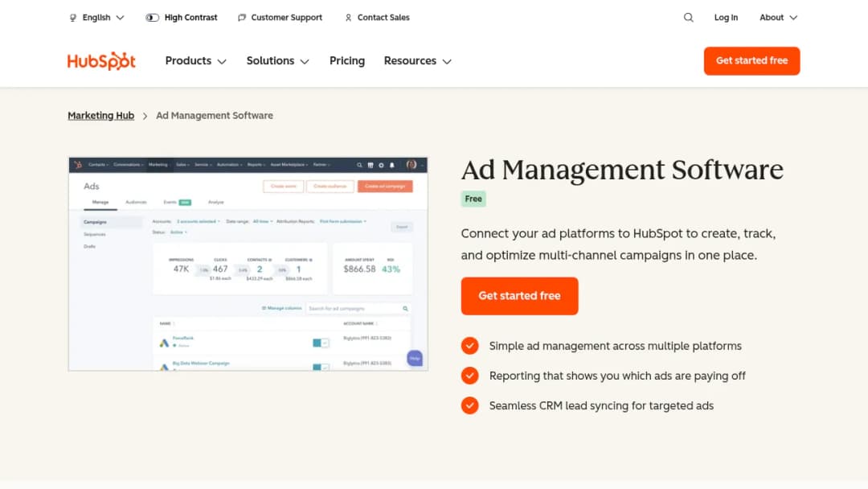Image resolution: width=868 pixels, height=489 pixels.
Task: Open the Customer Support link
Action: pos(280,18)
